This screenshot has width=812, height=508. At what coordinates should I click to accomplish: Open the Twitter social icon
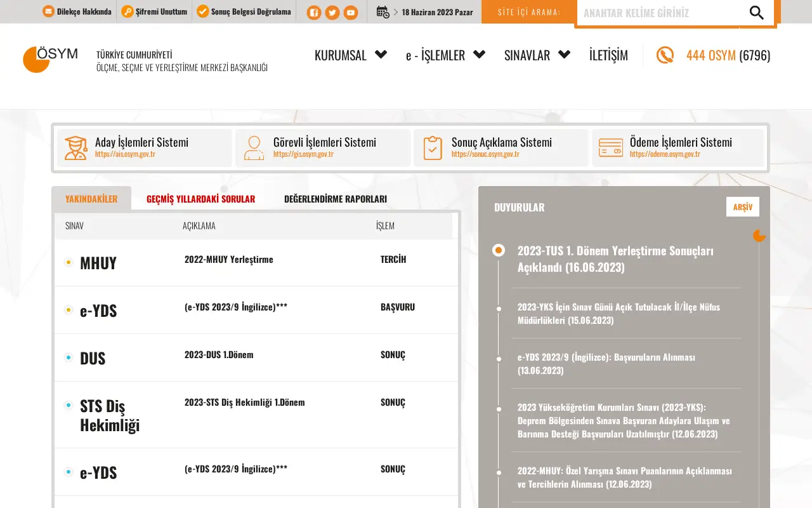[332, 13]
